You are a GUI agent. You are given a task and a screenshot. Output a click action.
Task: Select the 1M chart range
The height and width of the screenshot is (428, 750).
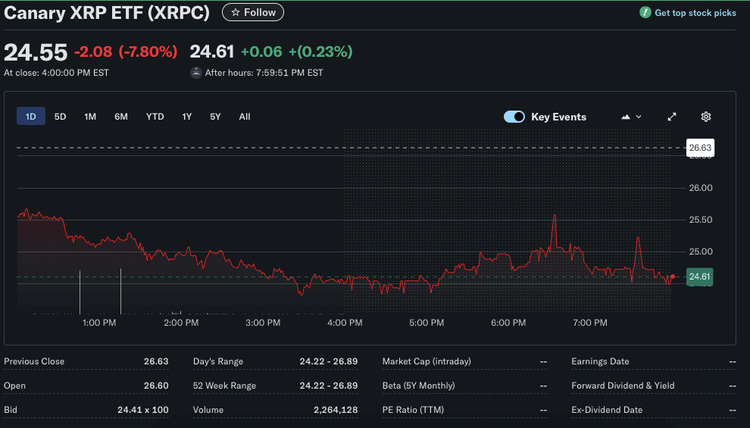(x=90, y=117)
